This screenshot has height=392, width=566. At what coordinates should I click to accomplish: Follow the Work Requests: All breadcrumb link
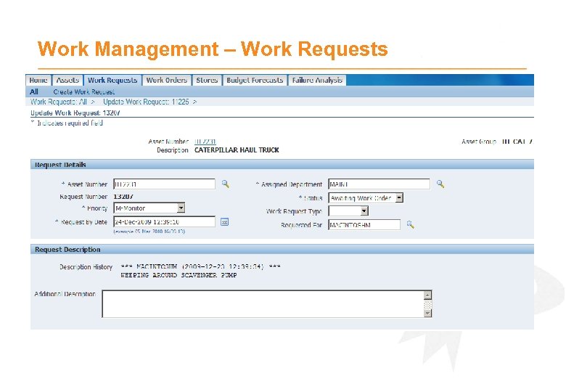point(59,102)
